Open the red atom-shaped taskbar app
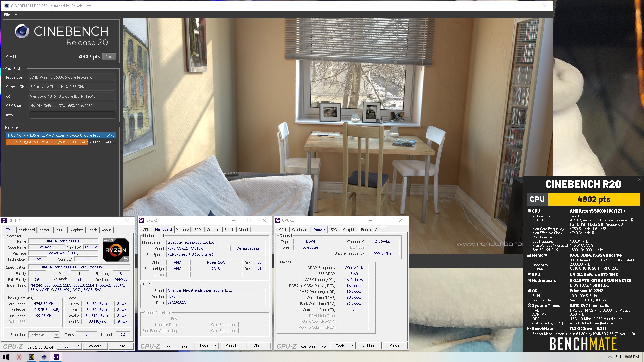644x362 pixels. [x=19, y=357]
